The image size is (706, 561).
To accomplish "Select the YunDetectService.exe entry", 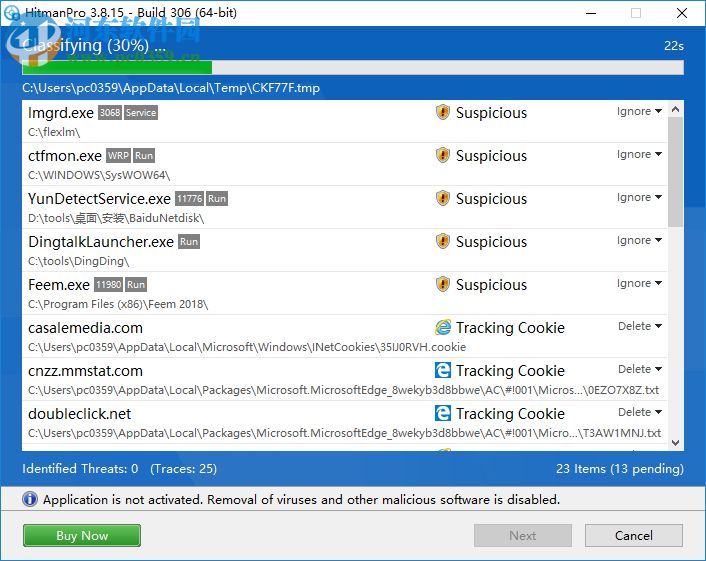I will pyautogui.click(x=345, y=208).
